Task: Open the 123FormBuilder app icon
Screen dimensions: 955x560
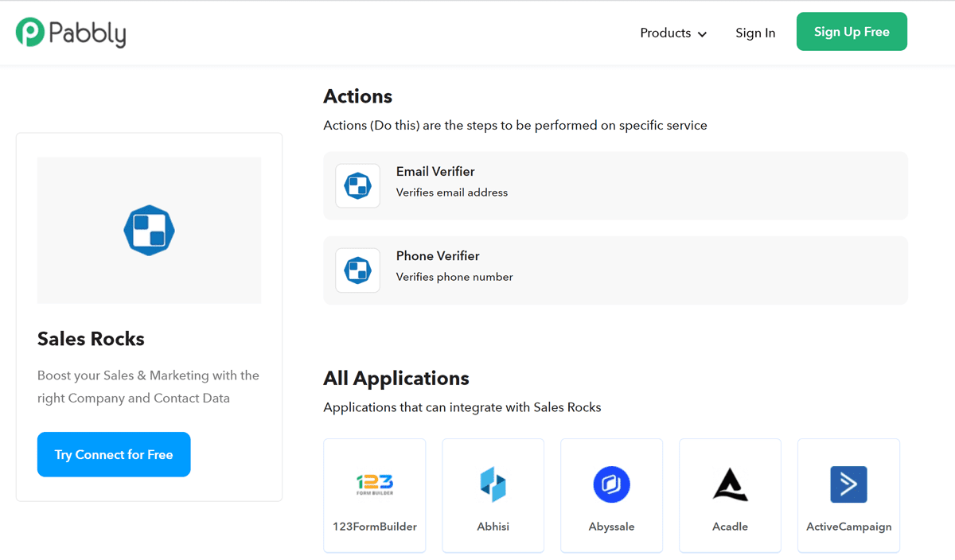Action: click(374, 484)
